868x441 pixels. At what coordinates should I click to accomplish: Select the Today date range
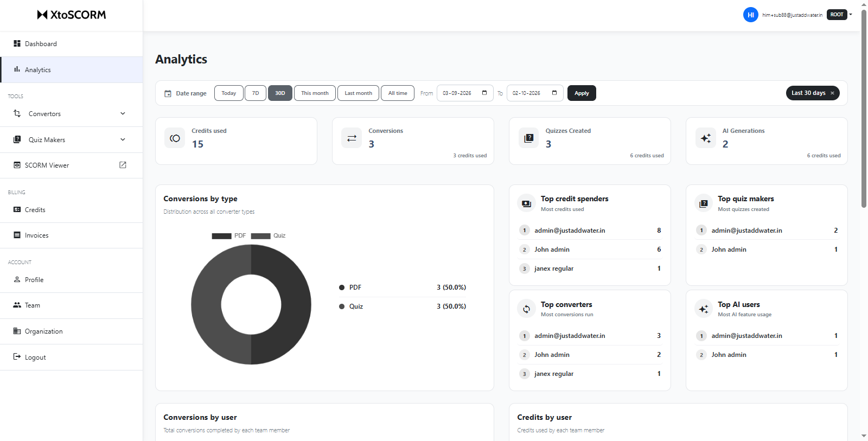229,93
